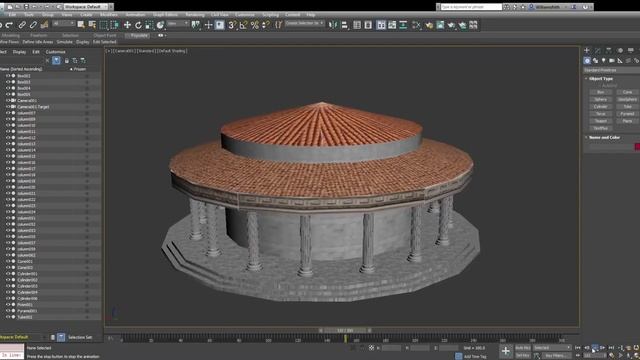The height and width of the screenshot is (360, 640).
Task: Click the object color swatch
Action: 637,147
